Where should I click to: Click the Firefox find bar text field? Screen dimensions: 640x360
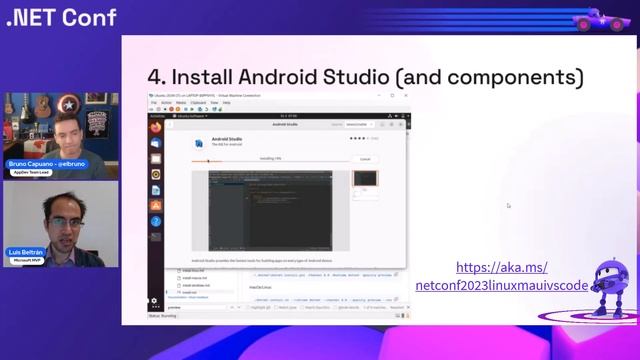pyautogui.click(x=196, y=307)
